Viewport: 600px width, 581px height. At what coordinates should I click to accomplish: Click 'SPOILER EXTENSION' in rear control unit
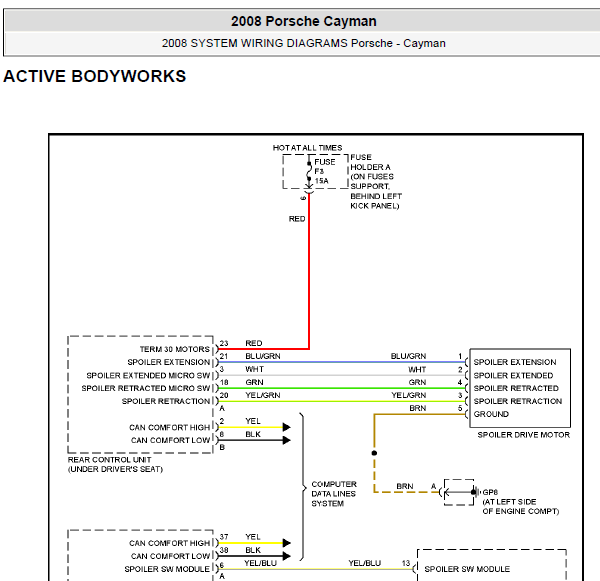169,362
